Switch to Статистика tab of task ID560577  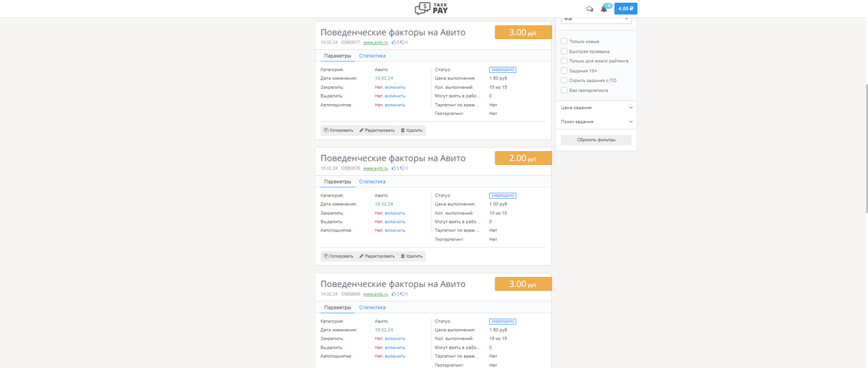coord(372,56)
